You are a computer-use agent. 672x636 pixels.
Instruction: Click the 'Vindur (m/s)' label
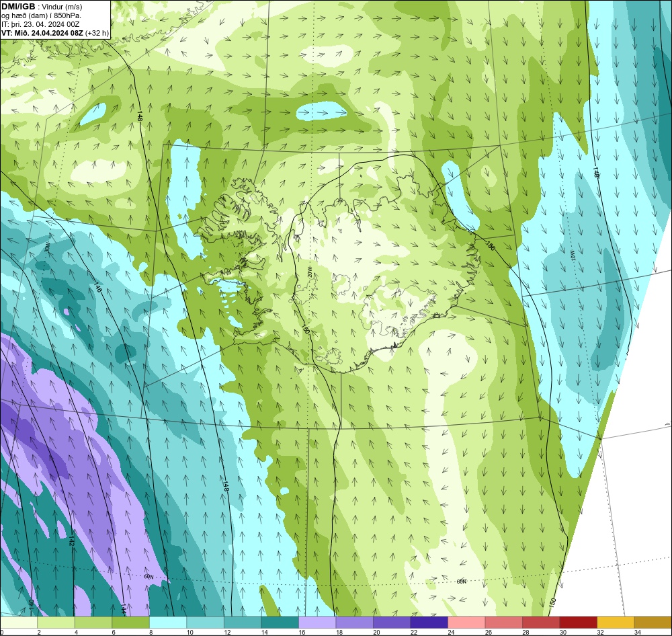pos(62,7)
